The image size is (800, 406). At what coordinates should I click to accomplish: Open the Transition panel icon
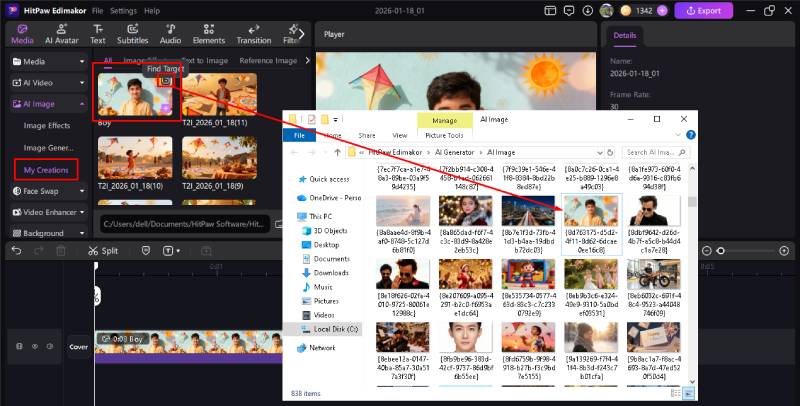tap(253, 33)
